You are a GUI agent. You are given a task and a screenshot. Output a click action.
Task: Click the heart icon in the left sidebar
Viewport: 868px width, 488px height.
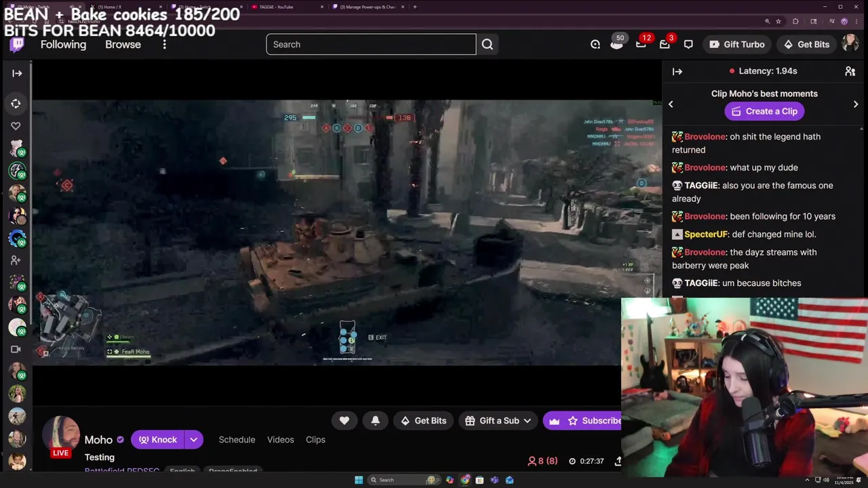(16, 126)
